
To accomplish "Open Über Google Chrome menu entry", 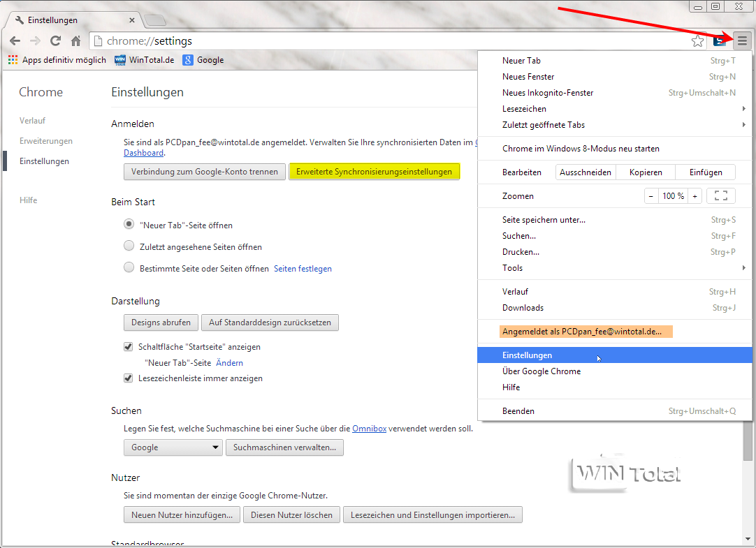I will pos(615,371).
